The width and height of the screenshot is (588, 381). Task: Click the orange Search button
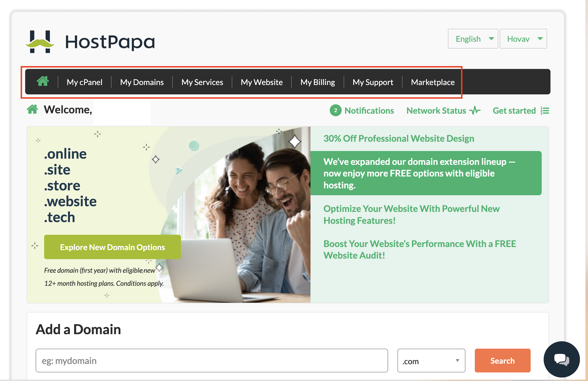[x=503, y=360]
